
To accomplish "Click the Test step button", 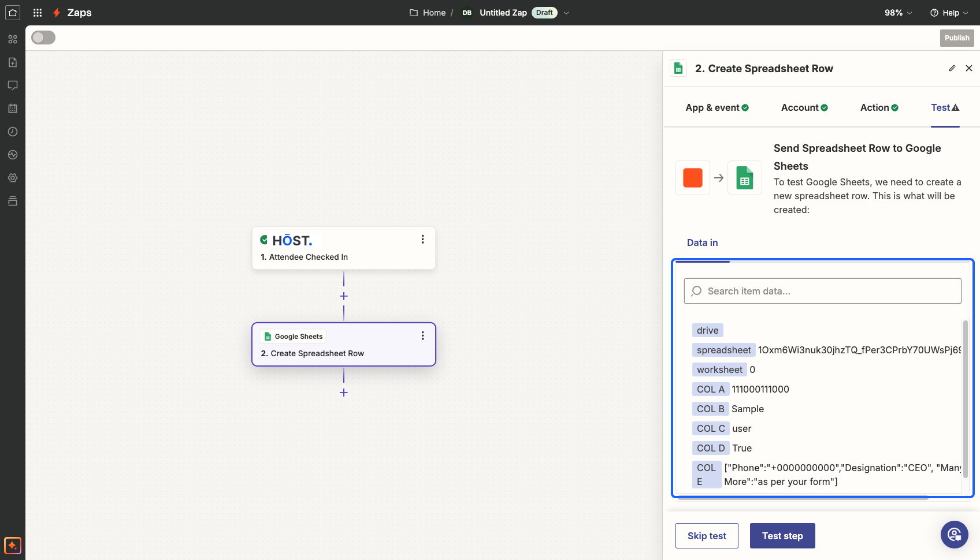I will coord(782,536).
